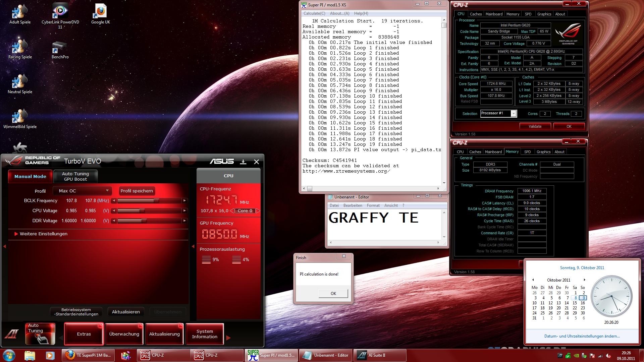Decrease CPU Voltage with left arrow
This screenshot has height=362, width=644.
(x=114, y=211)
